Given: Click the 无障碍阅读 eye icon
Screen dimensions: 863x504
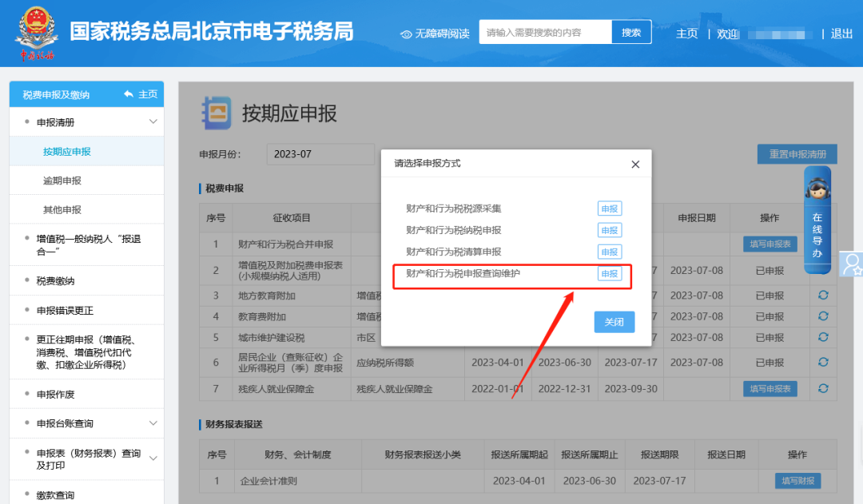Looking at the screenshot, I should pyautogui.click(x=406, y=34).
